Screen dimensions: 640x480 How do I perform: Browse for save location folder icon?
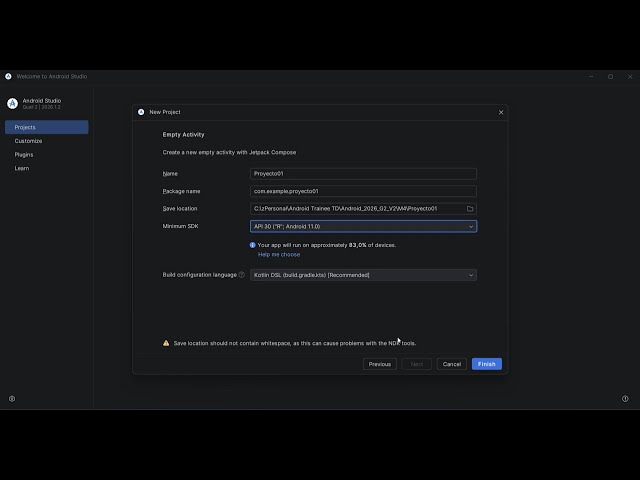coord(470,209)
